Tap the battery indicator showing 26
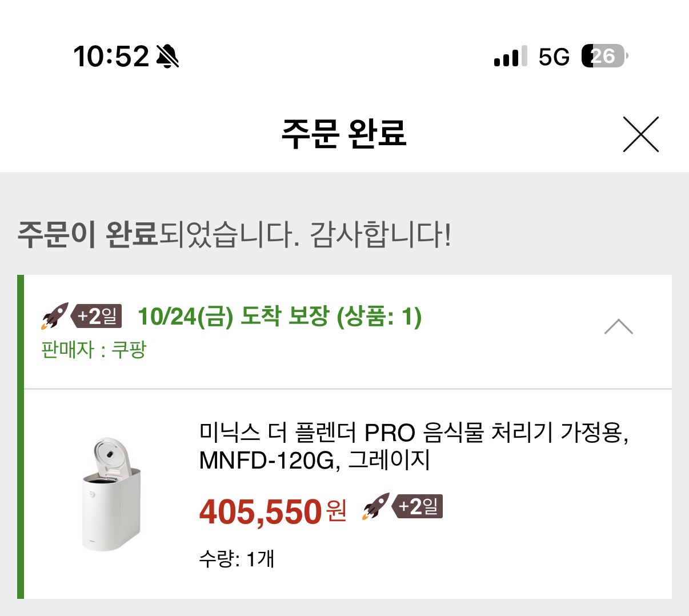Viewport: 689px width, 616px height. tap(604, 56)
